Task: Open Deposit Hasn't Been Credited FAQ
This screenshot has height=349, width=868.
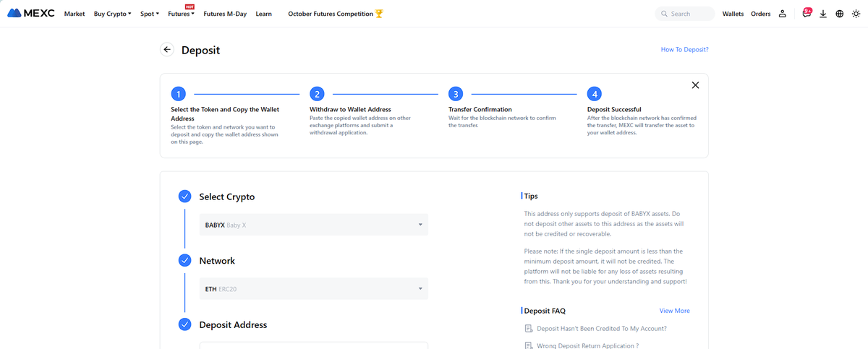Action: (x=602, y=328)
